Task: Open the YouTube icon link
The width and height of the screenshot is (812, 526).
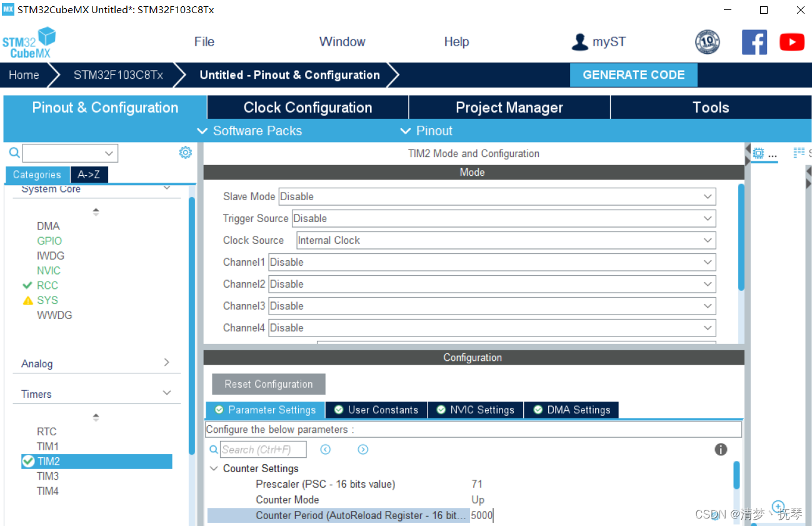Action: 792,42
